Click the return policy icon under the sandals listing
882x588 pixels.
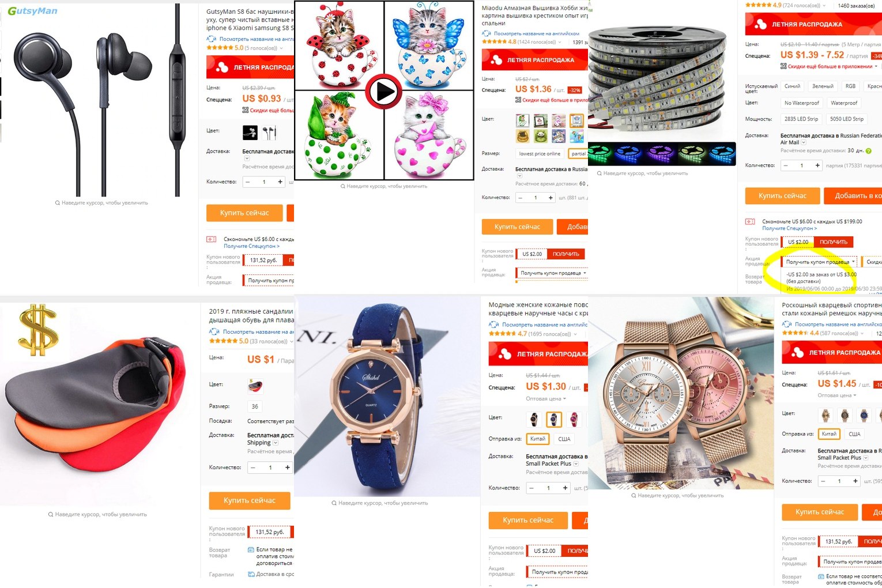coord(251,549)
